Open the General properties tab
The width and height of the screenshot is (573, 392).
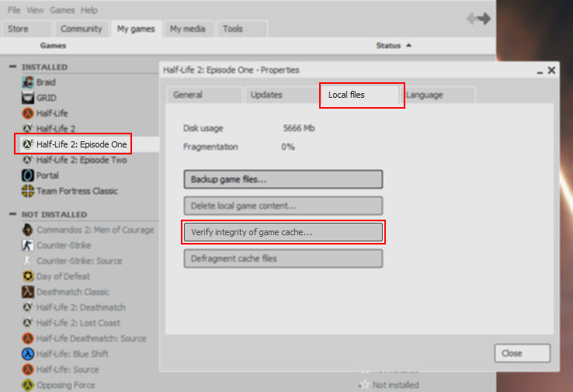pos(205,95)
